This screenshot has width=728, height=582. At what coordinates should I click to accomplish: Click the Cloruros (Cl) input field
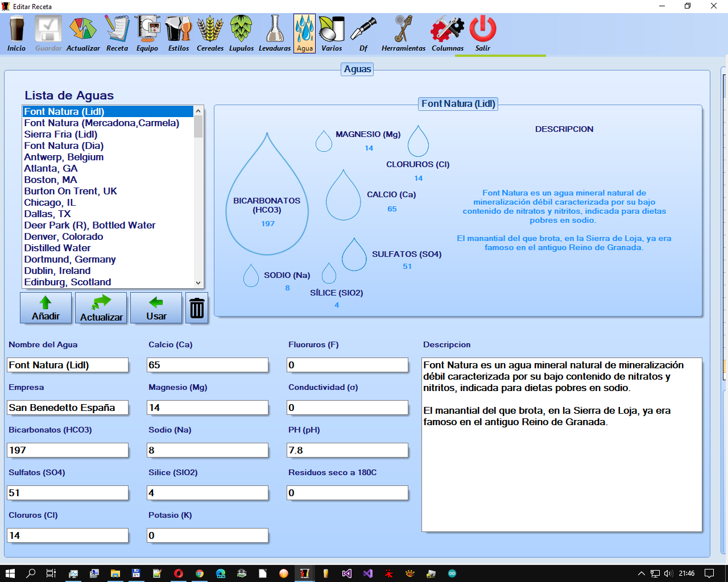click(x=68, y=535)
